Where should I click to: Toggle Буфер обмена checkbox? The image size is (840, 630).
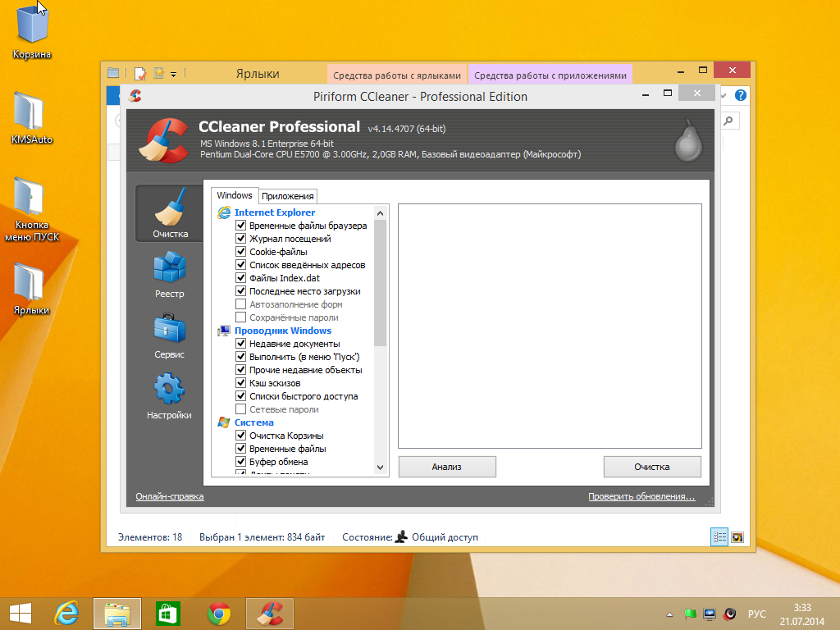(241, 462)
